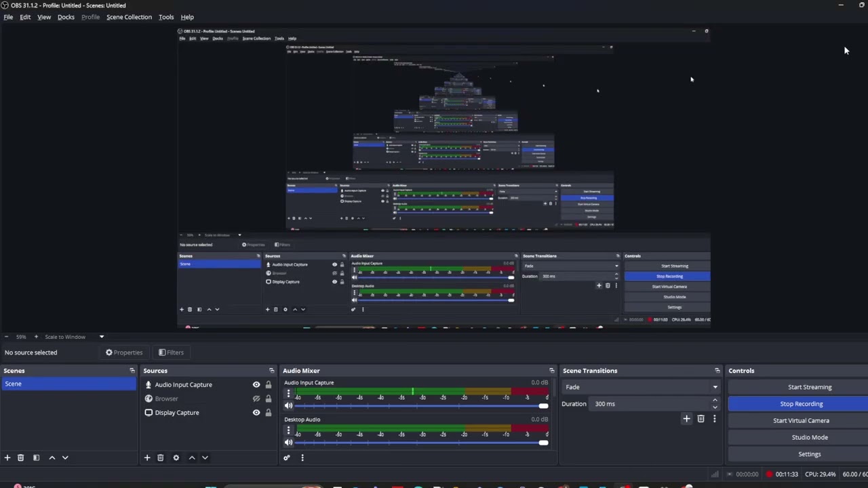
Task: Click the Filters button
Action: (x=171, y=352)
